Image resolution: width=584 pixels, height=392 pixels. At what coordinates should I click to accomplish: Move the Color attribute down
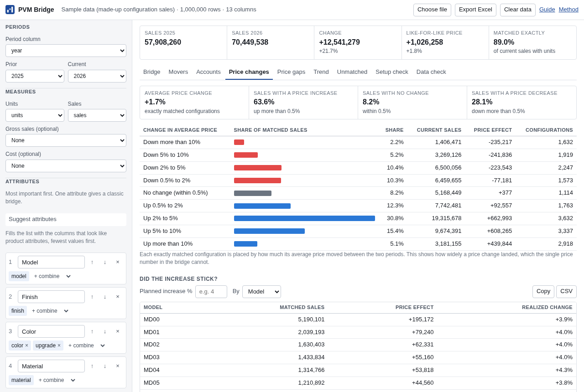coord(105,331)
